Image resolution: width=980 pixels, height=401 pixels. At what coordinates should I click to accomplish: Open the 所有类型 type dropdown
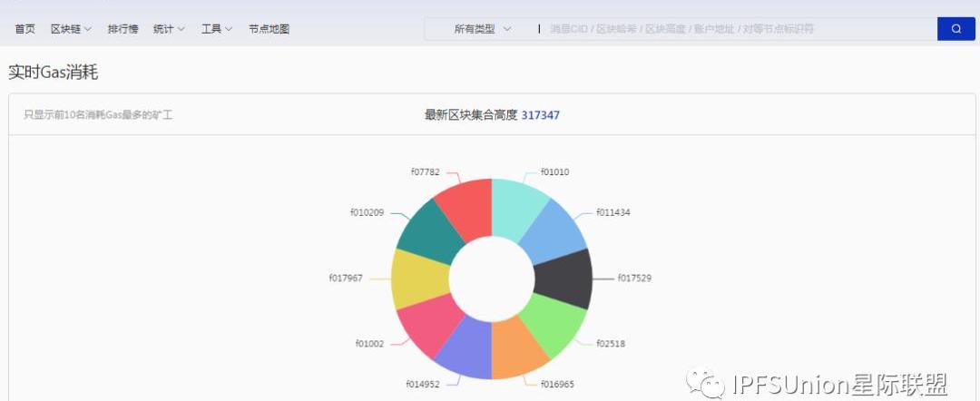click(x=482, y=29)
